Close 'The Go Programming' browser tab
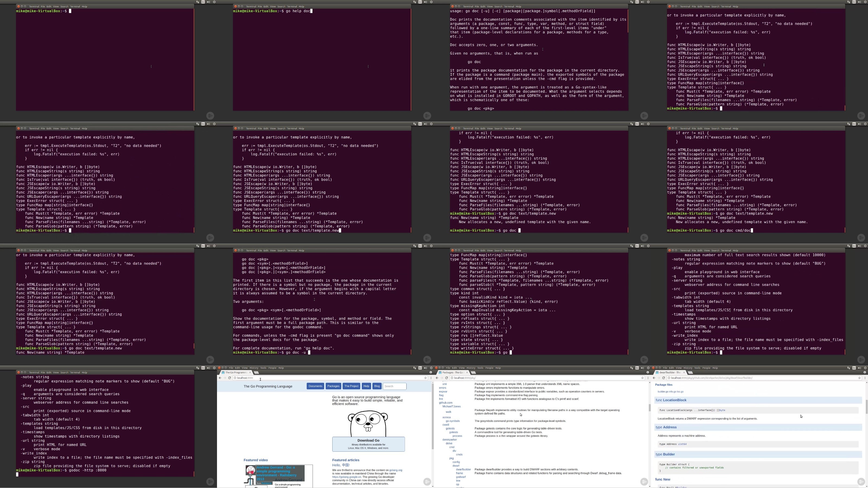This screenshot has width=868, height=488. pos(250,373)
